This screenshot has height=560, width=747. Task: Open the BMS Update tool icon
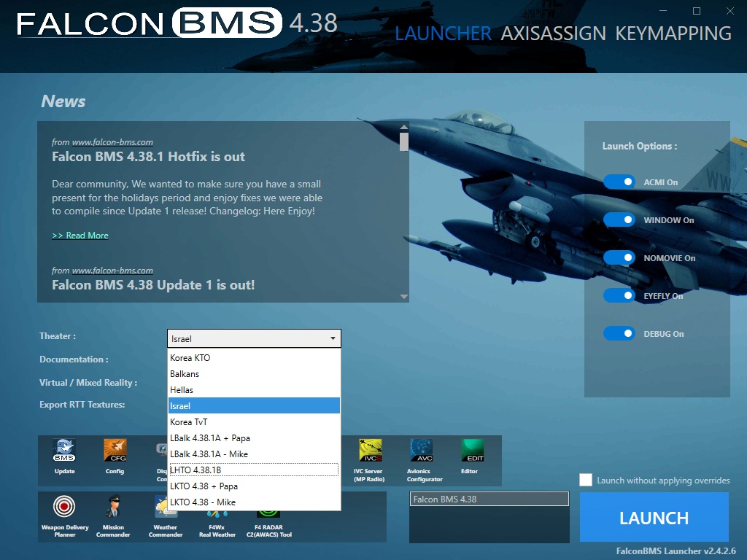click(64, 451)
